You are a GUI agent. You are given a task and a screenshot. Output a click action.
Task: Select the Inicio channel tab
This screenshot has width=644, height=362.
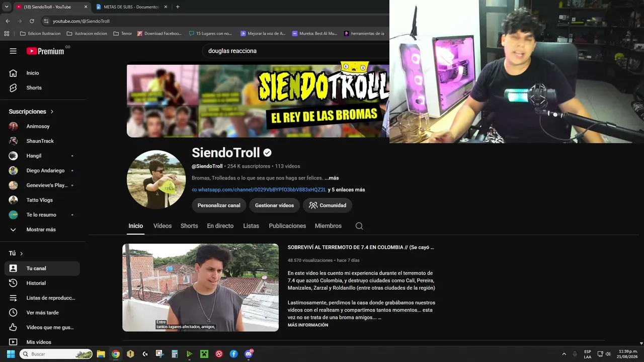(x=136, y=226)
